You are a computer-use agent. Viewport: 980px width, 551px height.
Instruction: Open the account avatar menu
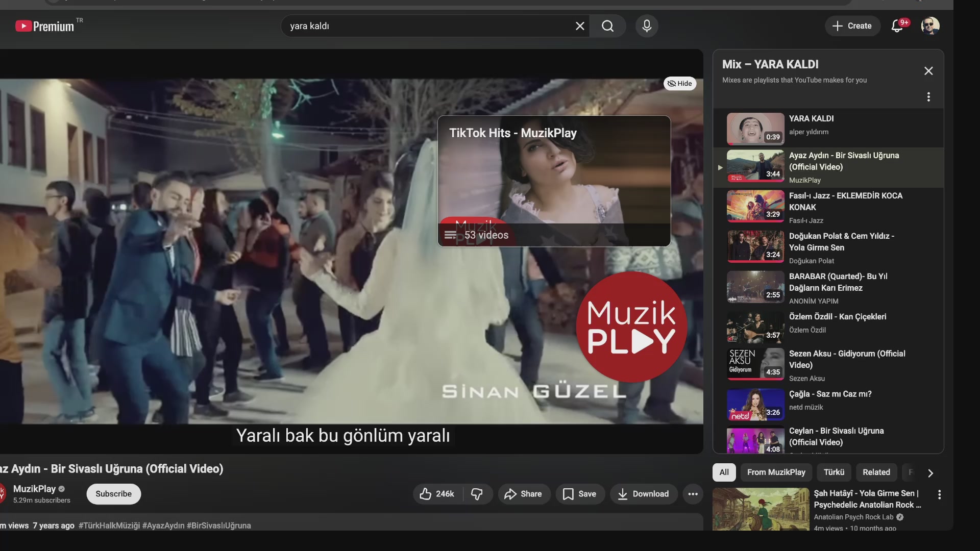[930, 26]
